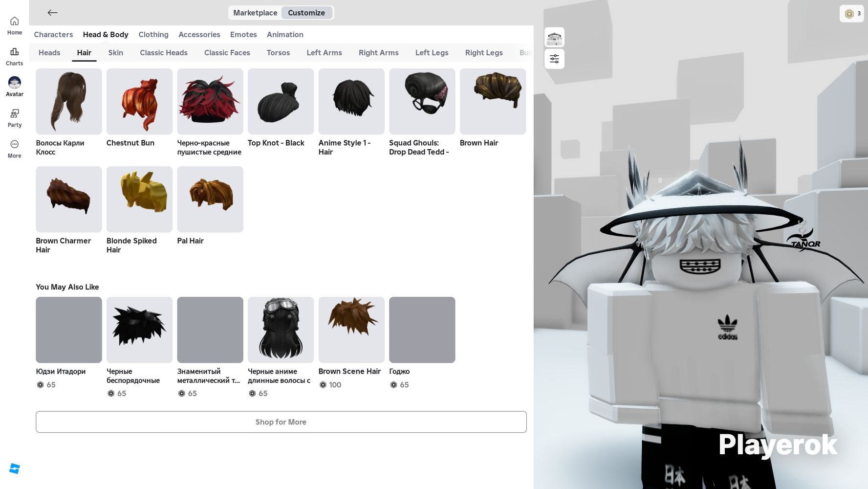Open the Party sidebar icon

(15, 118)
